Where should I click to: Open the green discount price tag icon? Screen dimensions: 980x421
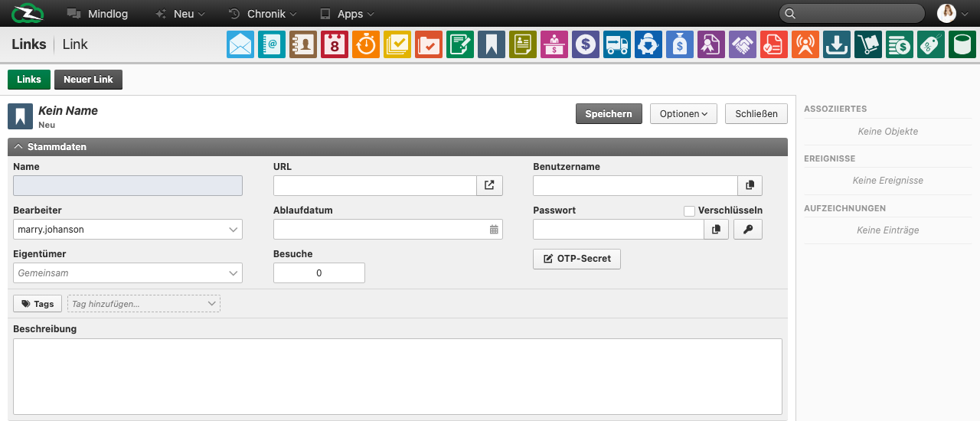point(931,44)
